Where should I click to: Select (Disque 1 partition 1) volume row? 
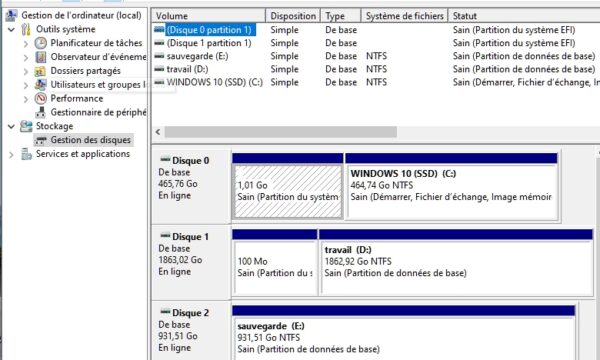click(x=209, y=43)
